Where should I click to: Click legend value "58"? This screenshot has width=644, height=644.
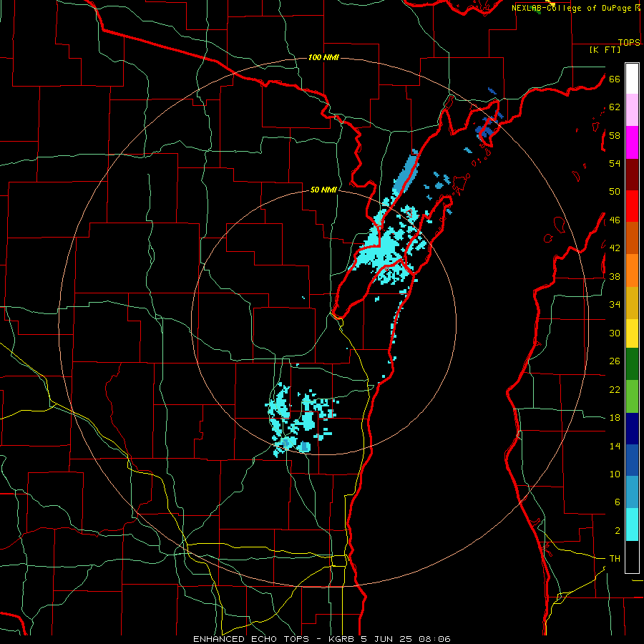click(615, 135)
